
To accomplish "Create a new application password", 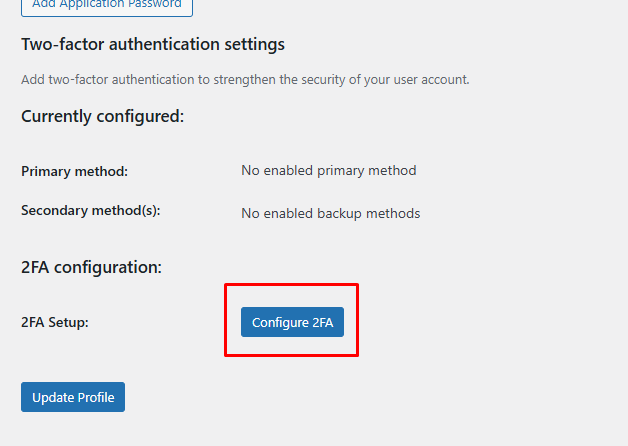I will point(106,5).
